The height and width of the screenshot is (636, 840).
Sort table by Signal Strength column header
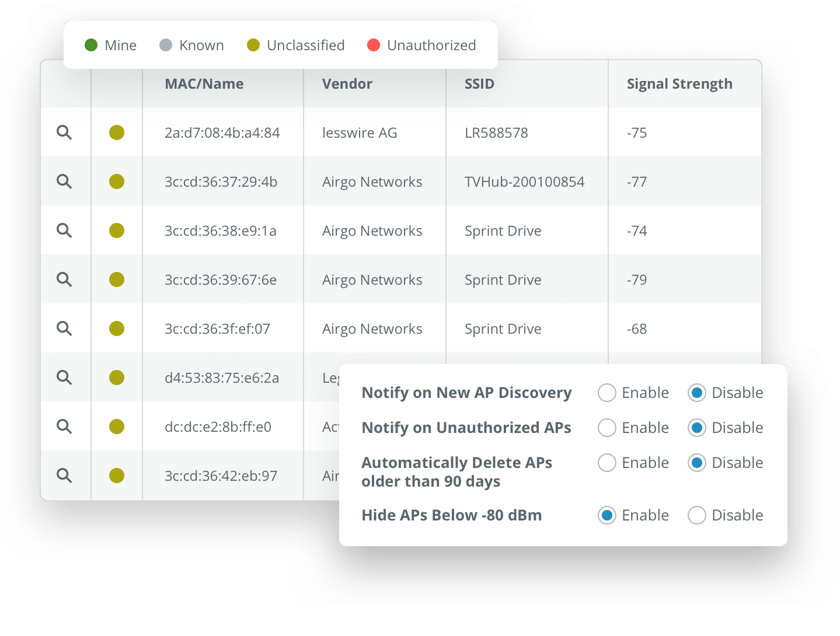coord(679,84)
